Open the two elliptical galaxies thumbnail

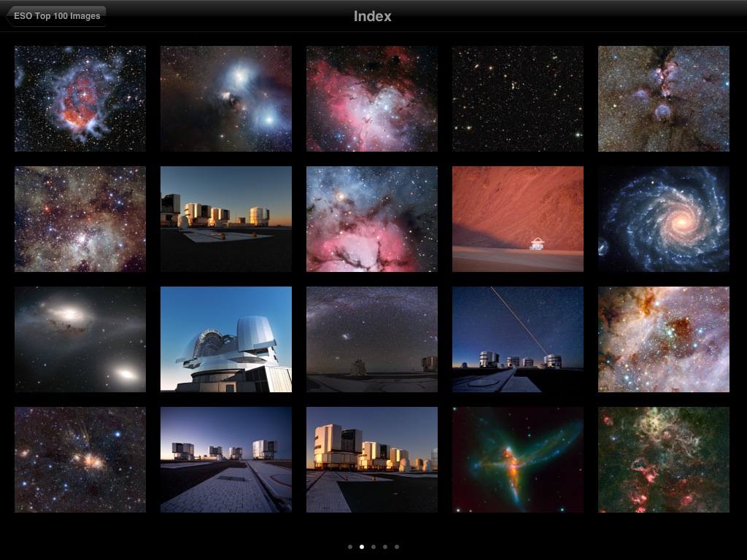(x=80, y=339)
